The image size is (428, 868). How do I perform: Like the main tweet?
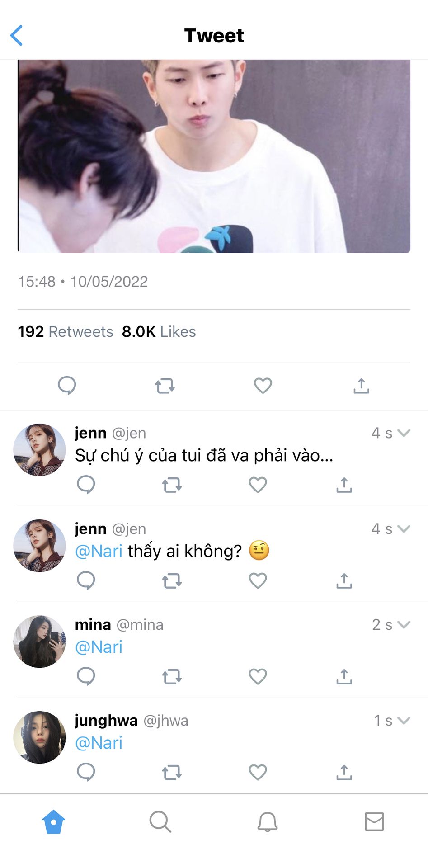263,386
